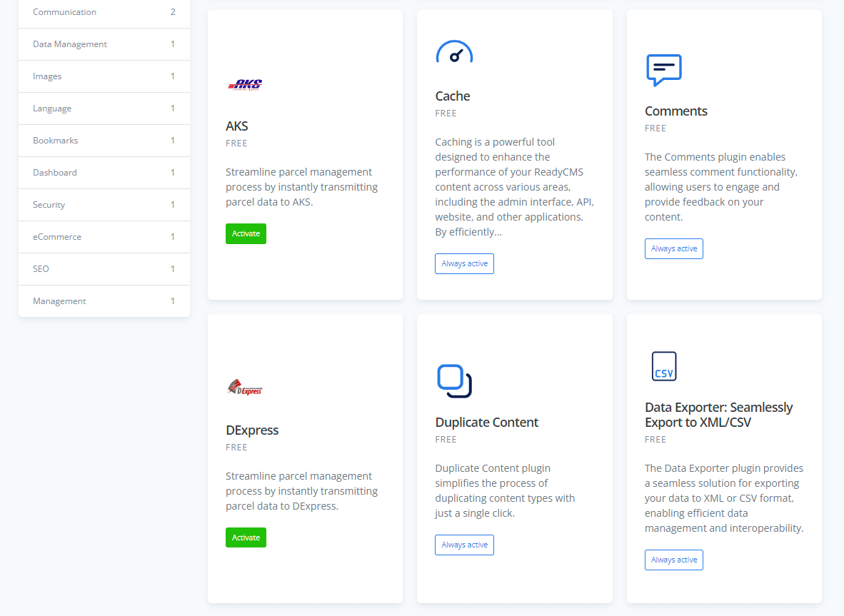
Task: Click the 'The Comments plugin enables' description
Action: click(721, 187)
